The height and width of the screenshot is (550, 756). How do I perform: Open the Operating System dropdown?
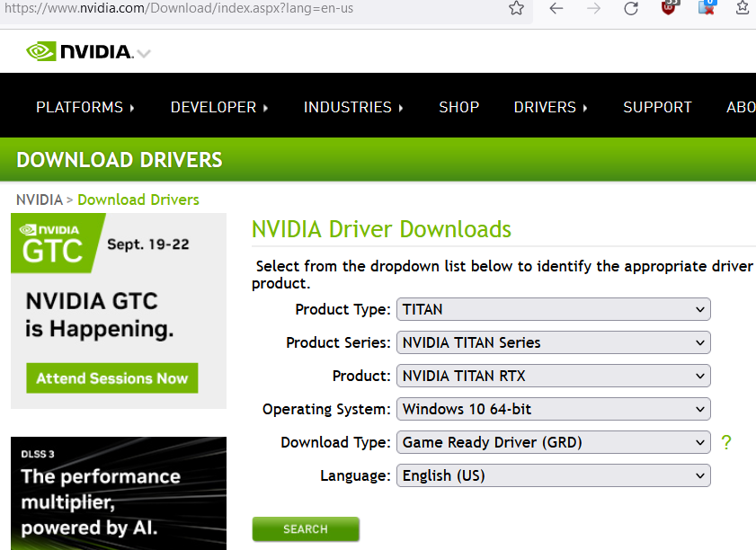[x=554, y=409]
